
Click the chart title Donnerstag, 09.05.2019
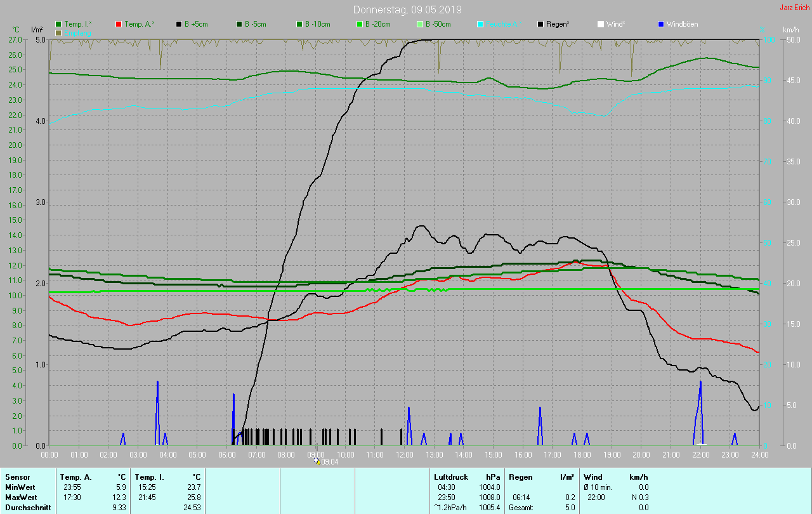(407, 10)
